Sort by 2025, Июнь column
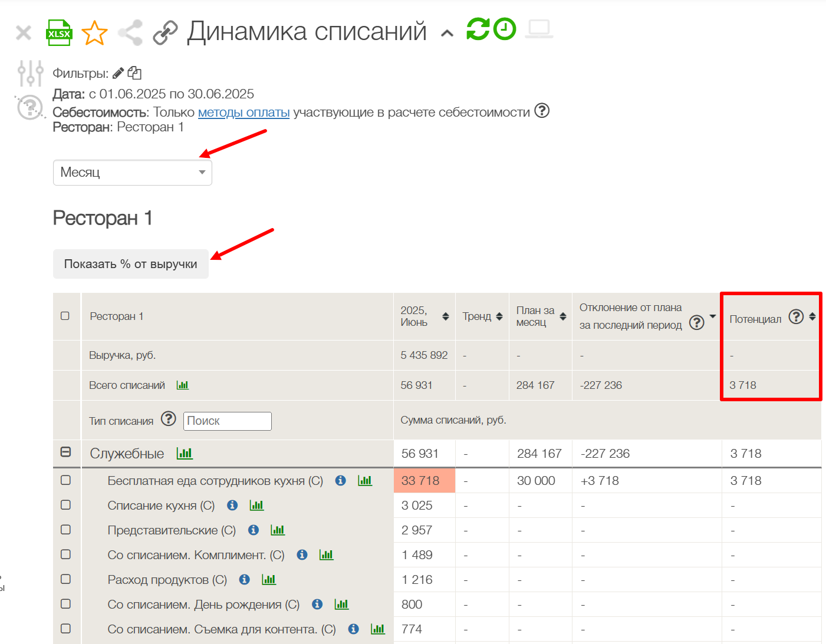 click(x=446, y=316)
